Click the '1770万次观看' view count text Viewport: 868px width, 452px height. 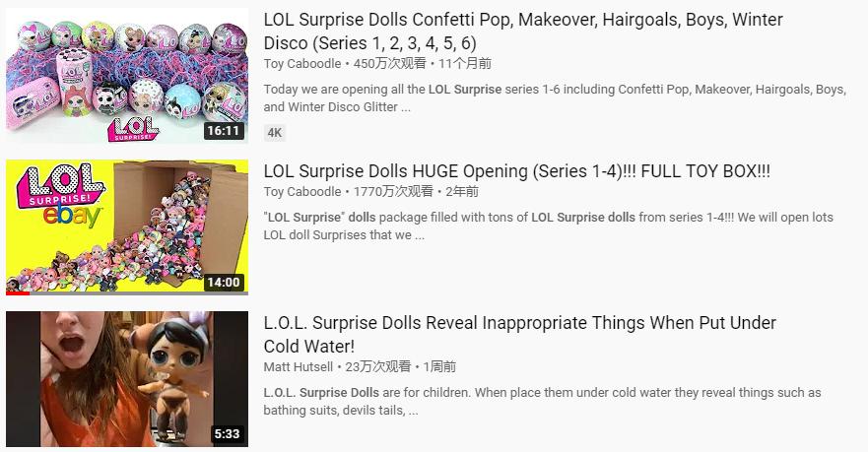pyautogui.click(x=393, y=191)
